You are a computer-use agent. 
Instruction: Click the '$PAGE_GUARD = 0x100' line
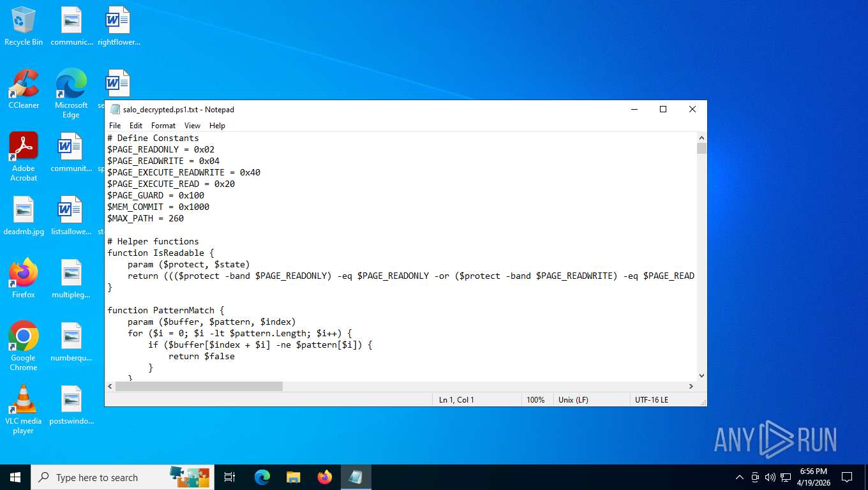point(156,195)
